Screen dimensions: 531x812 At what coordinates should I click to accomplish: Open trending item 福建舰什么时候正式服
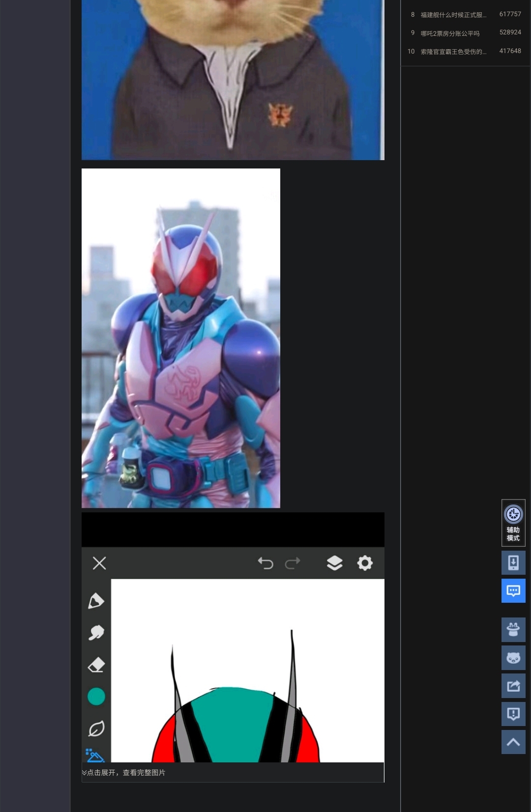[x=453, y=15]
